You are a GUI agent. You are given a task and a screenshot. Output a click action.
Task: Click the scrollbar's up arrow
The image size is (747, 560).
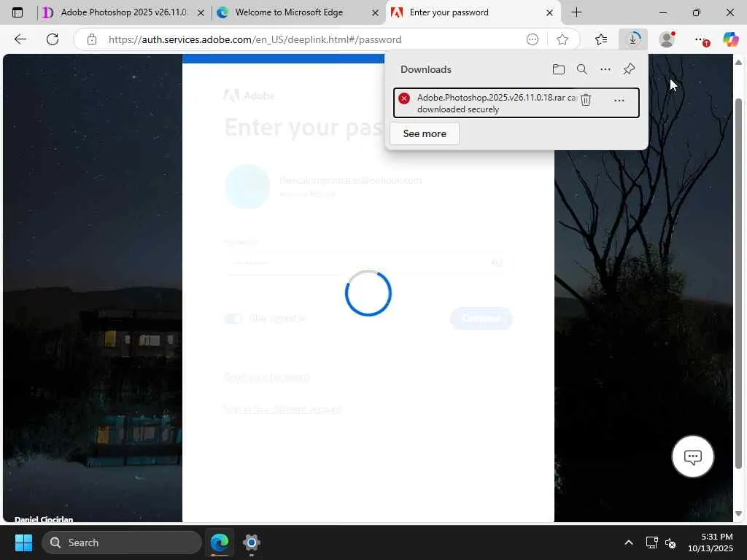coord(738,62)
